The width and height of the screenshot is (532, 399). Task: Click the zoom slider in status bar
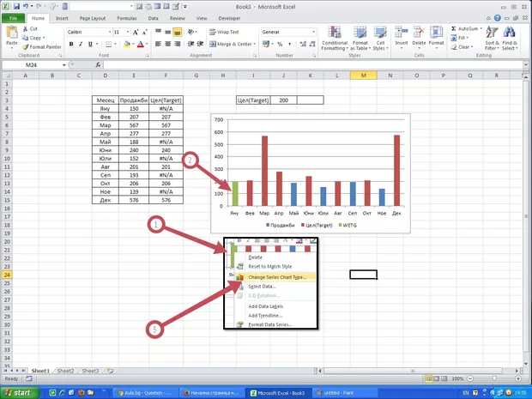pos(494,378)
